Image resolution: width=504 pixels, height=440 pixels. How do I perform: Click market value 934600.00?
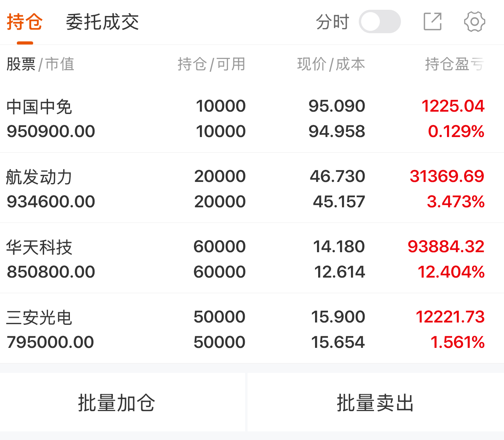51,201
